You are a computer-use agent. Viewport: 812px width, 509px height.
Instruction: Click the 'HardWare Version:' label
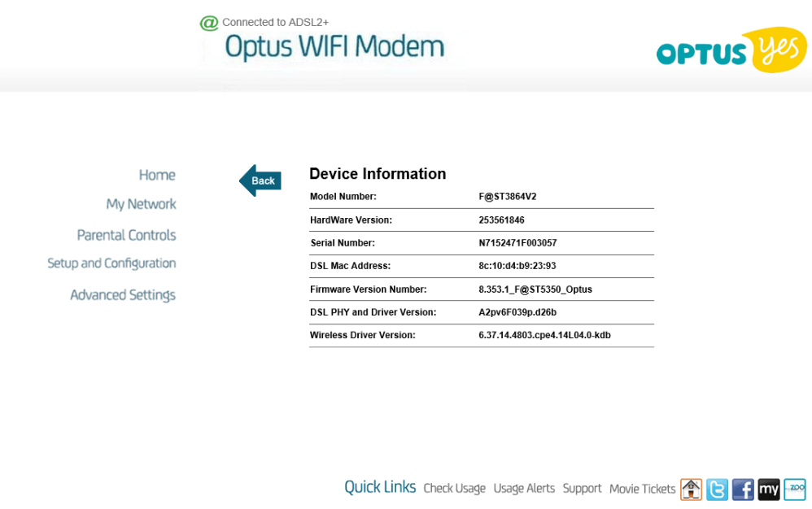click(351, 220)
